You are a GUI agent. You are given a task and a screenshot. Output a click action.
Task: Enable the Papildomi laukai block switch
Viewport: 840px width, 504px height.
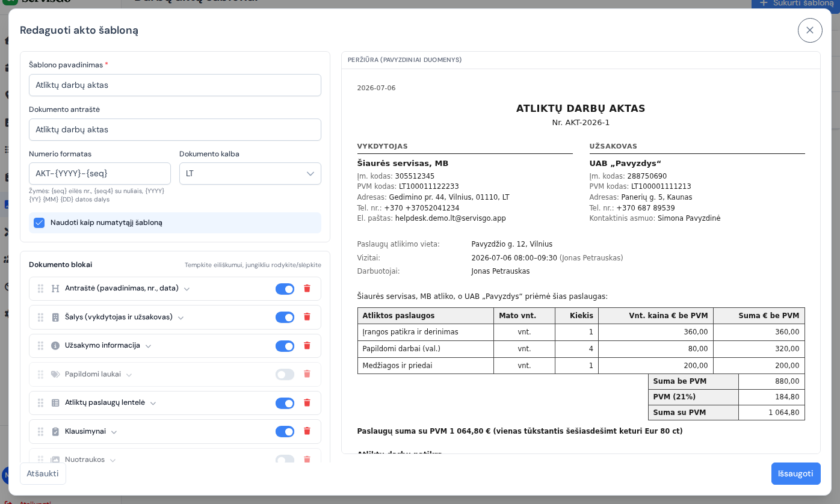(285, 374)
